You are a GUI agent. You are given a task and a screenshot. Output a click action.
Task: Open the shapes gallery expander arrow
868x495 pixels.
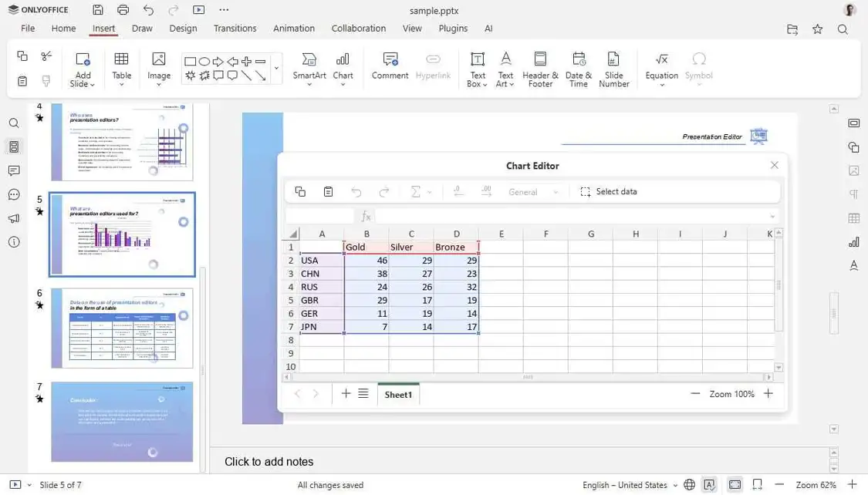pyautogui.click(x=277, y=68)
